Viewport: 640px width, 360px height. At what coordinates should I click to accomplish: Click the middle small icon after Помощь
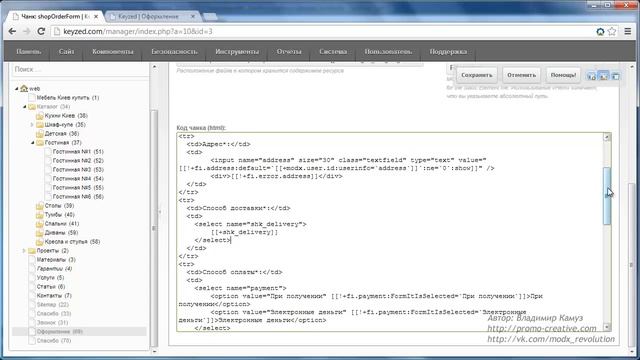point(603,76)
